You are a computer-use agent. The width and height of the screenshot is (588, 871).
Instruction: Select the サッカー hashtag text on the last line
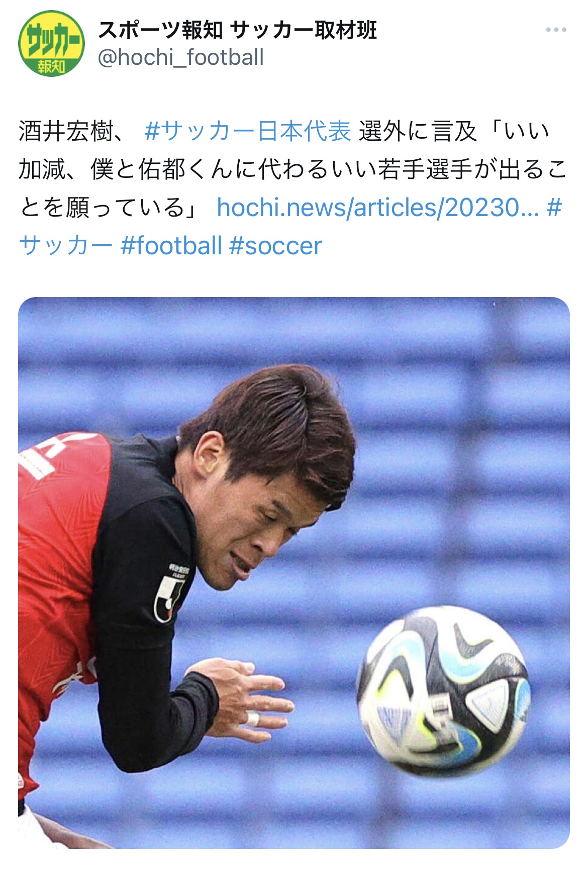point(66,245)
